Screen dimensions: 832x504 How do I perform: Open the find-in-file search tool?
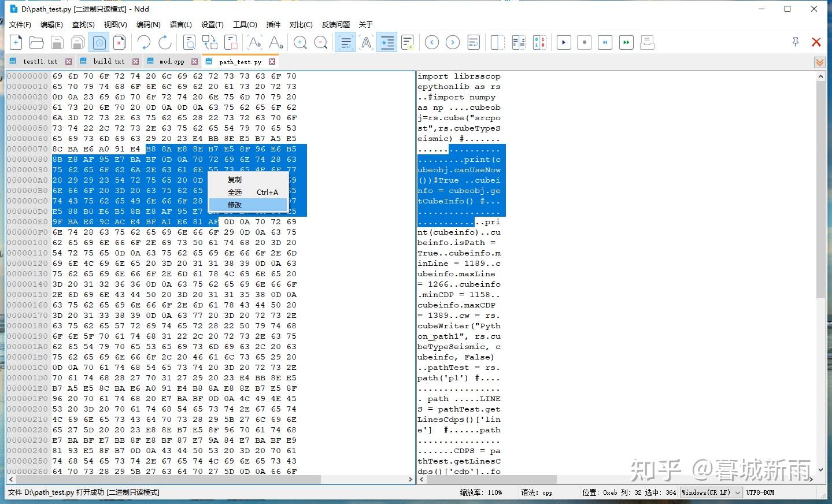coord(189,42)
